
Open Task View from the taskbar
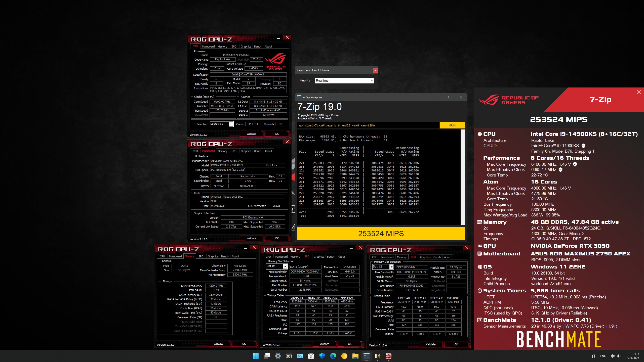pos(267,356)
